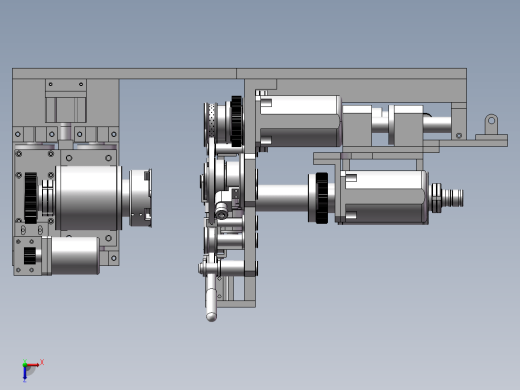Select the black gear on large left motor
Screen dimensions: 520x390
click(x=31, y=198)
